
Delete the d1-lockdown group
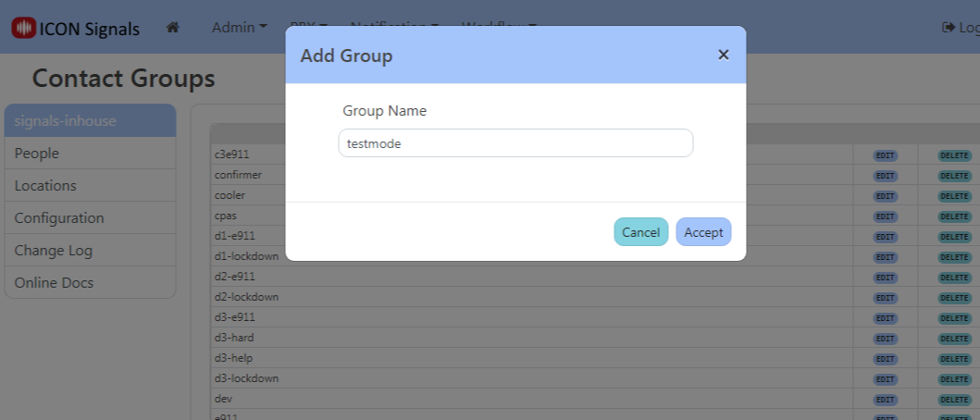954,257
